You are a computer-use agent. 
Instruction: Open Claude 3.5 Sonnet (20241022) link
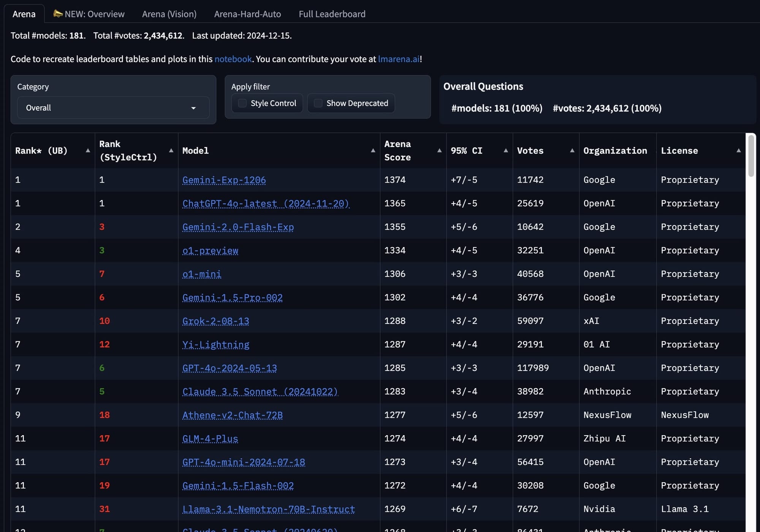pyautogui.click(x=260, y=392)
